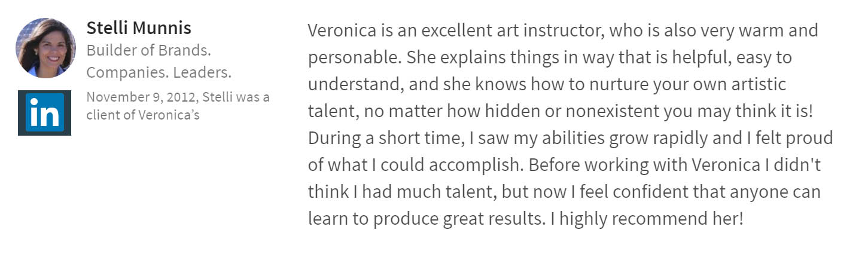Click the name Stelli Munnis

139,27
